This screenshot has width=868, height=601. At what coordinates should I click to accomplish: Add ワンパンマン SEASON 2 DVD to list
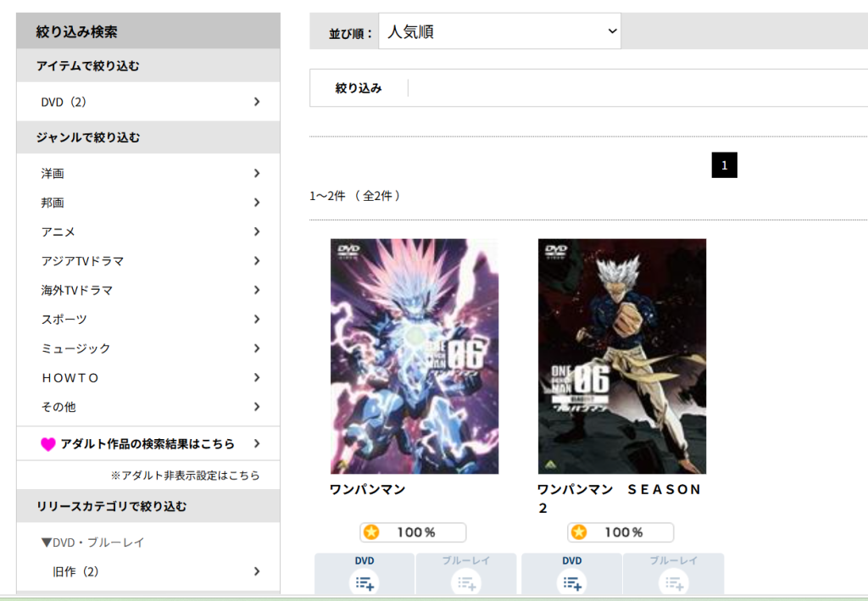coord(572,575)
